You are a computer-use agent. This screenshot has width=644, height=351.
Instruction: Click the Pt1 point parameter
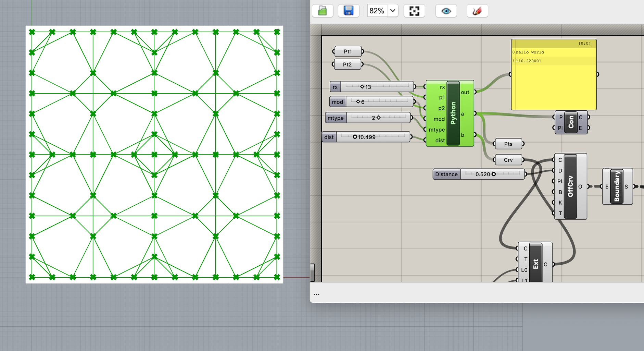[348, 51]
